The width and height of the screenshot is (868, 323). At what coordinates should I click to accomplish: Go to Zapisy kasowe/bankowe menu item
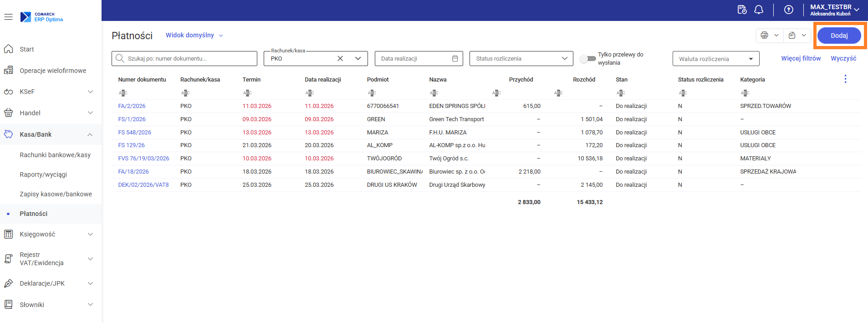coord(56,194)
